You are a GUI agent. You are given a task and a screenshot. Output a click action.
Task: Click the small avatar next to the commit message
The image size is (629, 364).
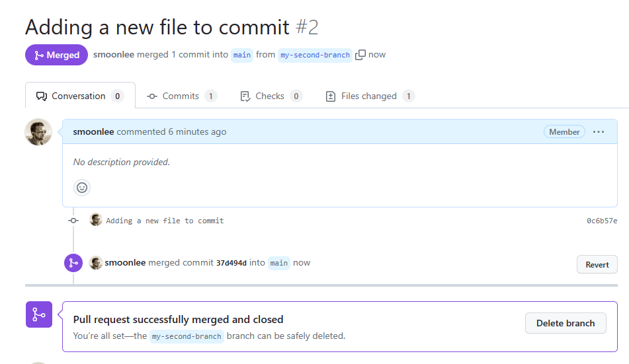[95, 220]
